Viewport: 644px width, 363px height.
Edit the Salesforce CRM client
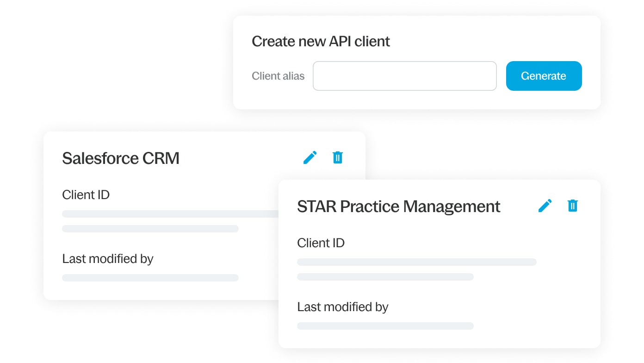[310, 157]
